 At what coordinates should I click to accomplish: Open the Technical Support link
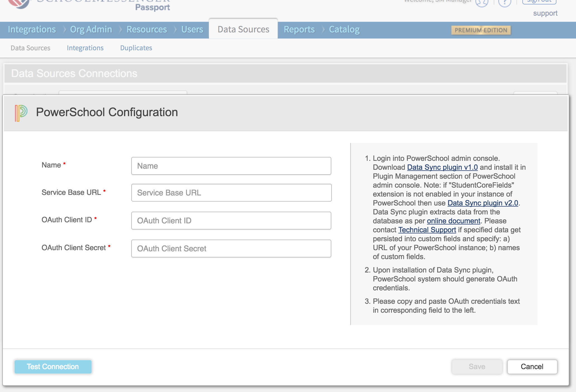(x=427, y=230)
